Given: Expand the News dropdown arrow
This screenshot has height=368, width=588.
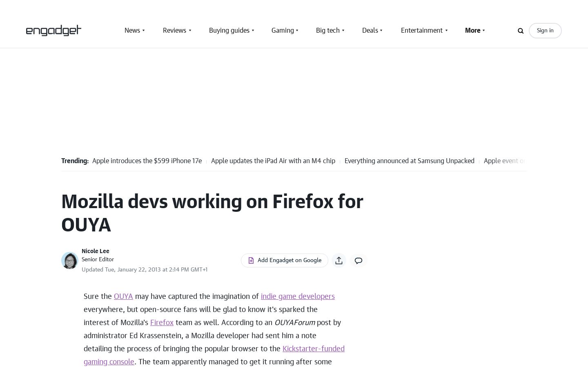Looking at the screenshot, I should click(143, 30).
